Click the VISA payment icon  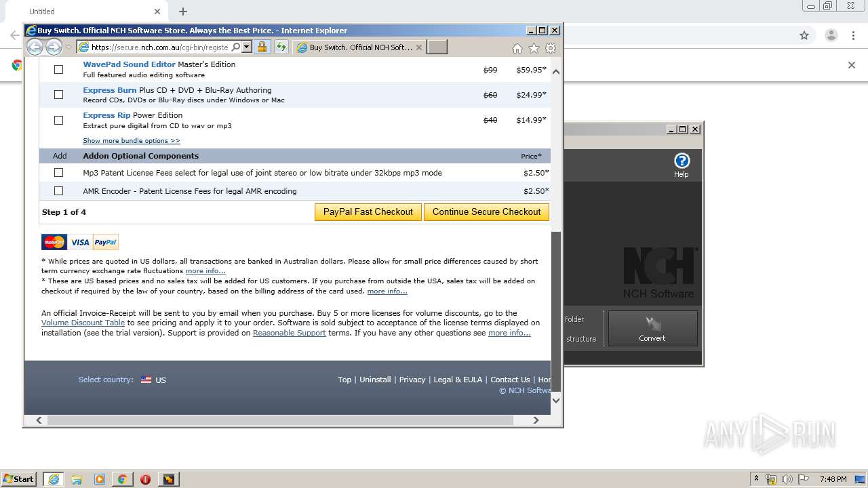[x=80, y=242]
